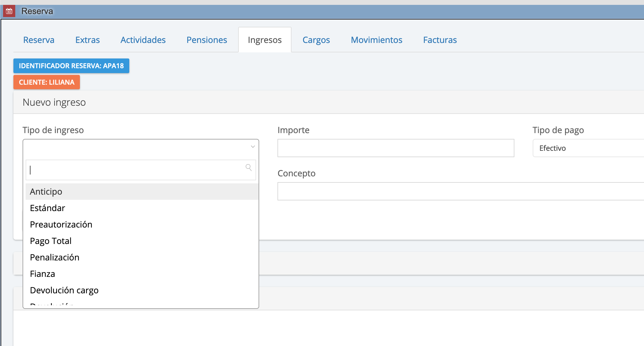Switch to the Extras tab
Screen dimensions: 644x346
(x=88, y=40)
